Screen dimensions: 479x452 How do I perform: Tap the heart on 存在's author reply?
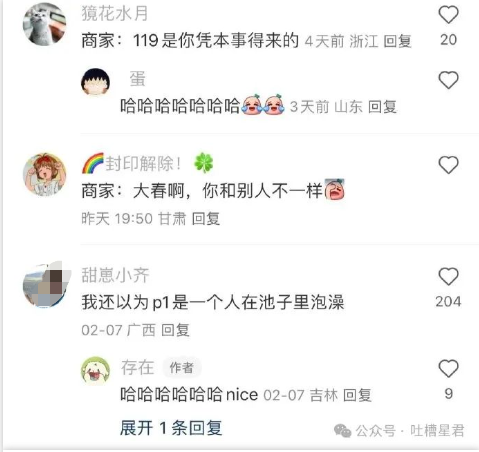448,368
